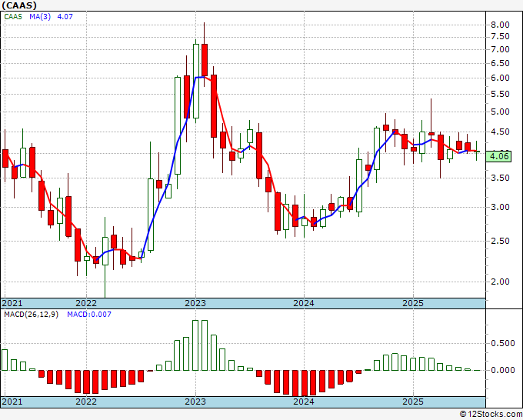Click the 6.50 price axis label
Screen dimensions: 523x420
pos(500,63)
